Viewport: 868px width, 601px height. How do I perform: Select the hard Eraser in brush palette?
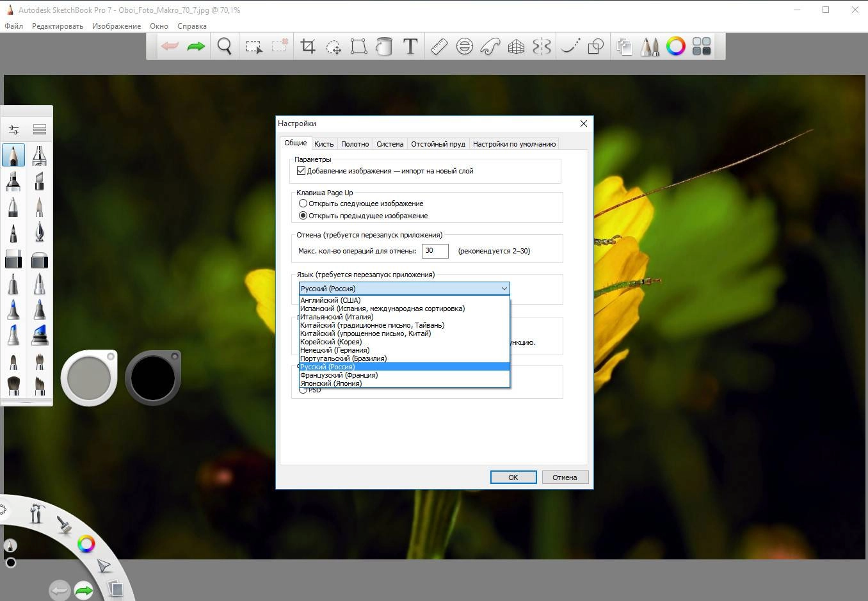coord(13,259)
